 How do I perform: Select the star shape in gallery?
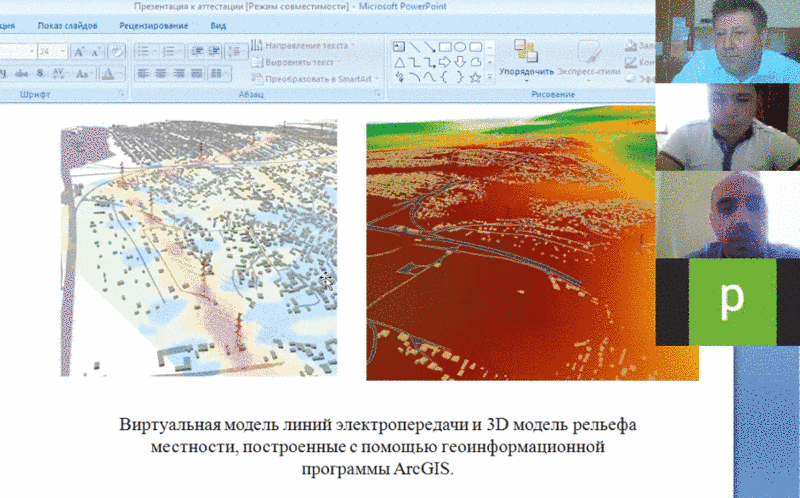[475, 76]
